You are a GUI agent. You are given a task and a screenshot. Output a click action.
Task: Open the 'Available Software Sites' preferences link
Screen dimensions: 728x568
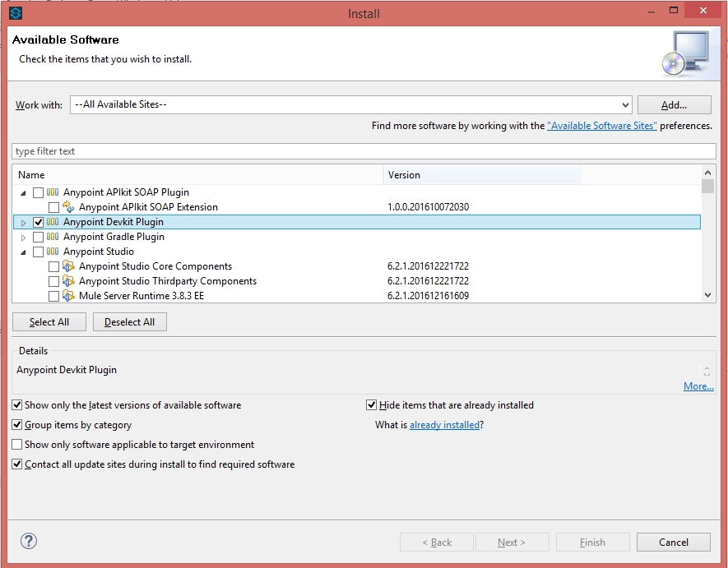click(x=601, y=126)
